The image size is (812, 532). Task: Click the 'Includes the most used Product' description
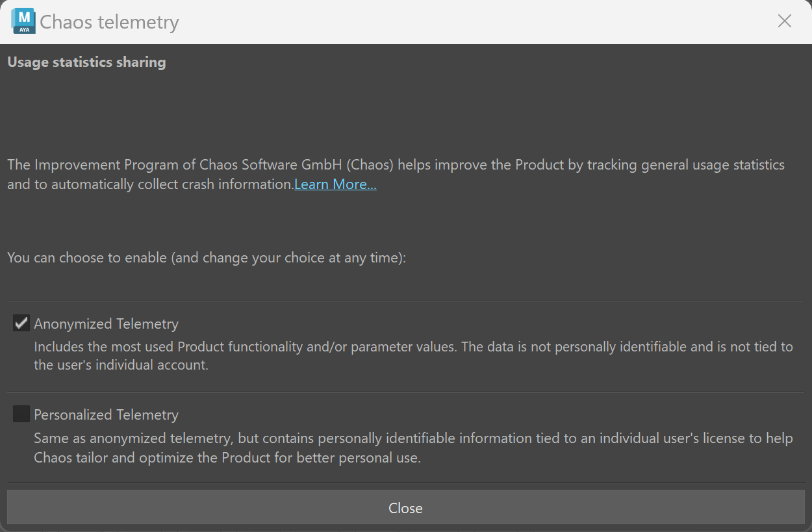tap(413, 356)
